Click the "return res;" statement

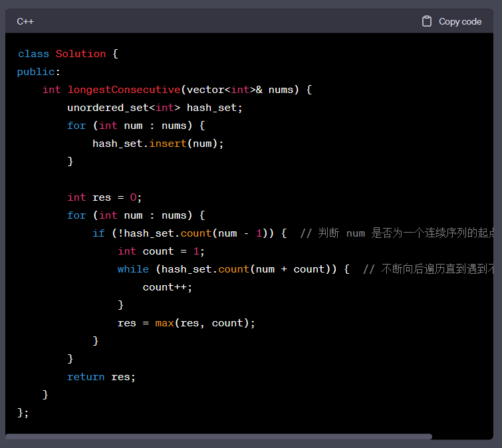coord(101,377)
